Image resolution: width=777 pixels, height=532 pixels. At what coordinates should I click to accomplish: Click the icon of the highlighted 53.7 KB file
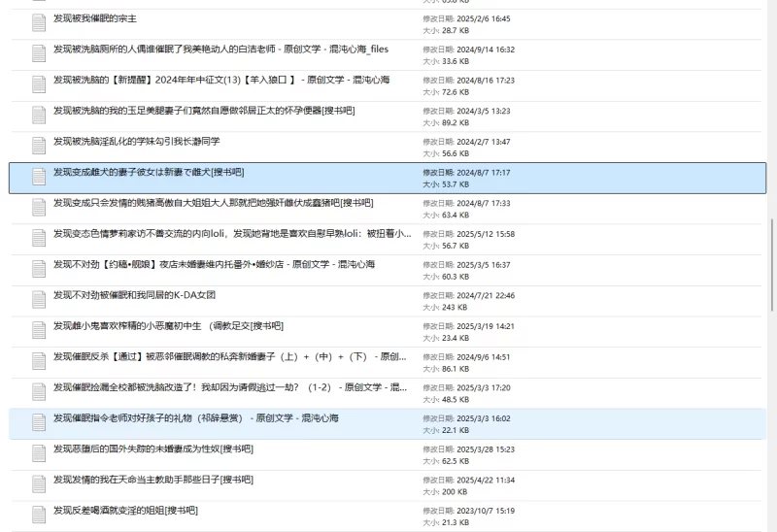(39, 177)
